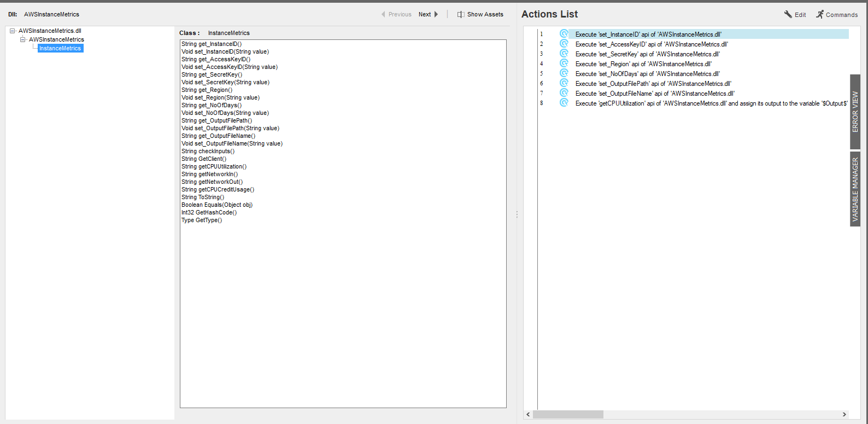This screenshot has height=424, width=868.
Task: Select 'String GetClient()' method
Action: click(x=204, y=159)
